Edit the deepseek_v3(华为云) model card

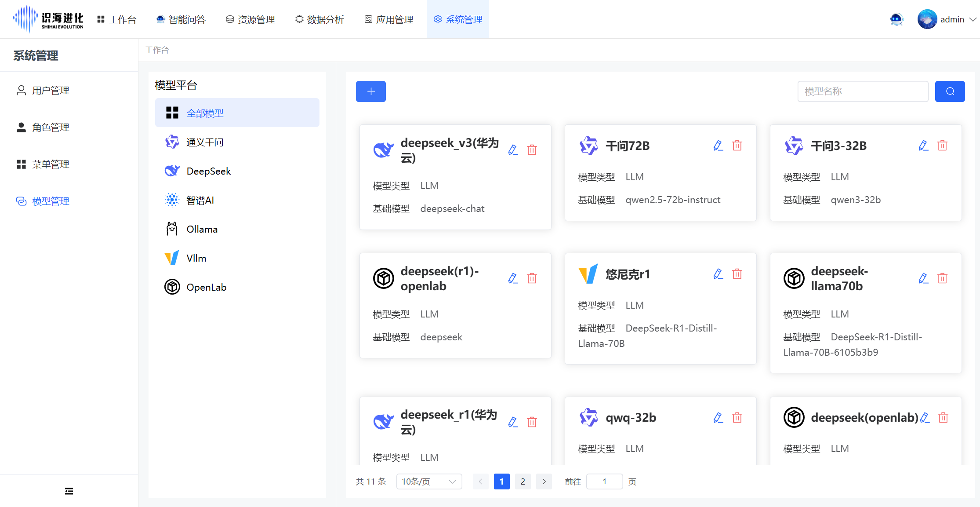point(513,150)
